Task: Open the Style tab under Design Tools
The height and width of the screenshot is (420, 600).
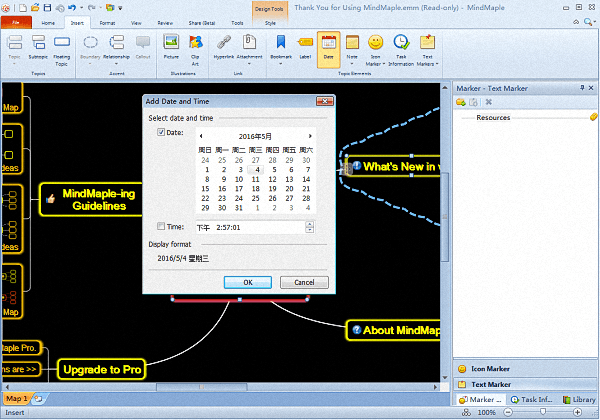Action: (x=270, y=23)
